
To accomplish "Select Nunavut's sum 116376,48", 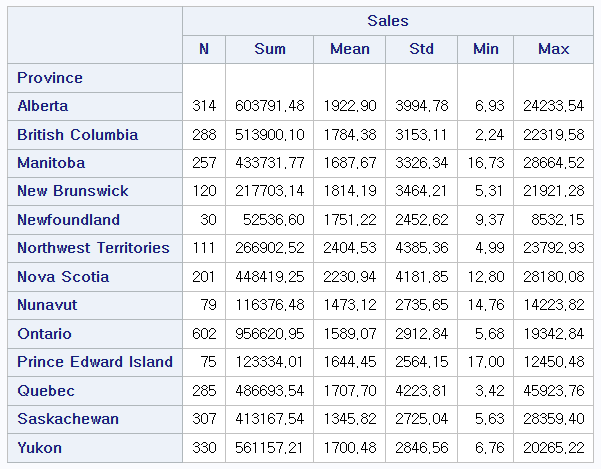I will [x=269, y=305].
